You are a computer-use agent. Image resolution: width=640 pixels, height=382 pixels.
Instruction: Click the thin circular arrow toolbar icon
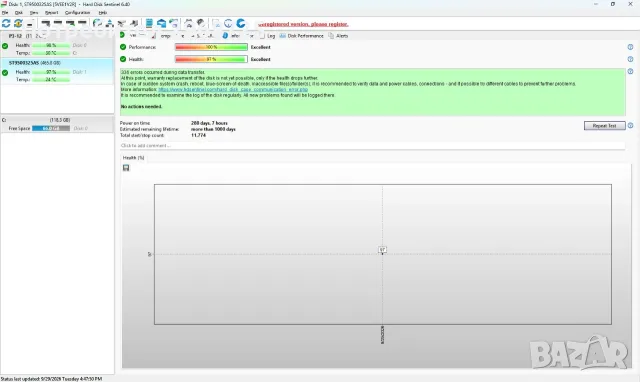[228, 23]
